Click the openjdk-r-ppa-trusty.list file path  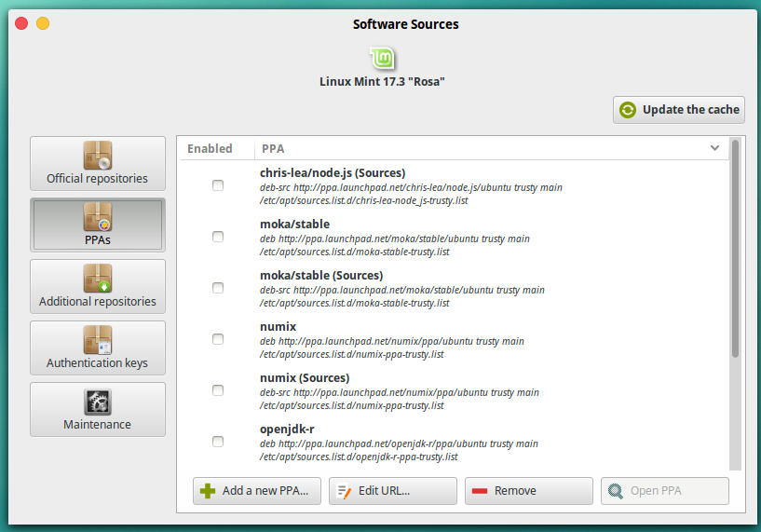[x=359, y=457]
